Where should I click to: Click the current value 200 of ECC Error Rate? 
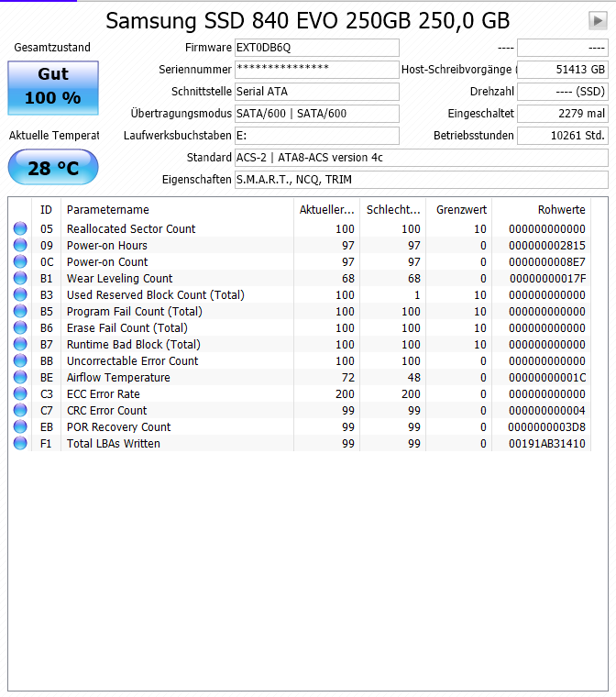click(x=345, y=393)
